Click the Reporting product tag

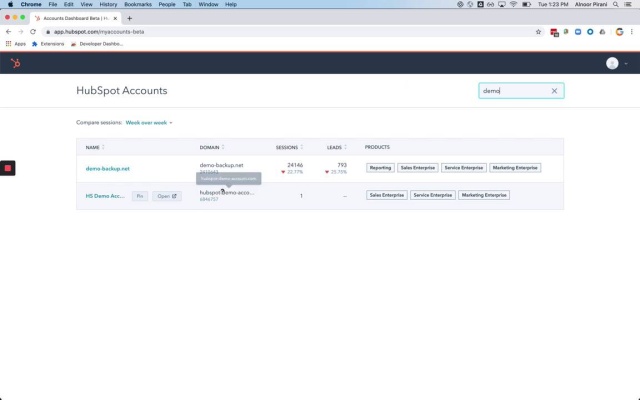click(x=380, y=168)
